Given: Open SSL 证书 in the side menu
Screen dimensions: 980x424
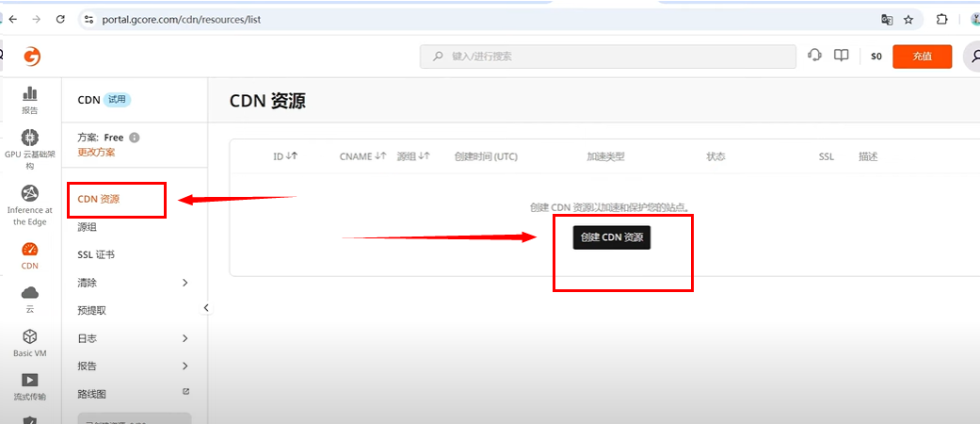Looking at the screenshot, I should 96,255.
